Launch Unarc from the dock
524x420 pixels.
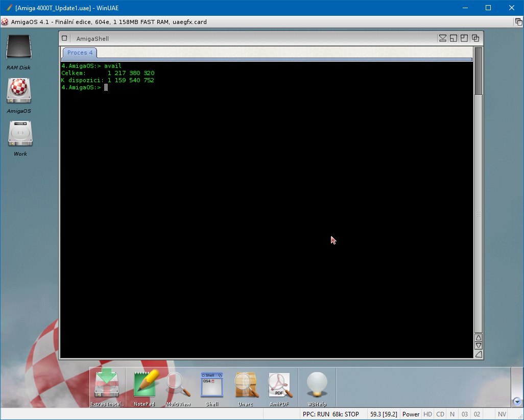(x=246, y=385)
